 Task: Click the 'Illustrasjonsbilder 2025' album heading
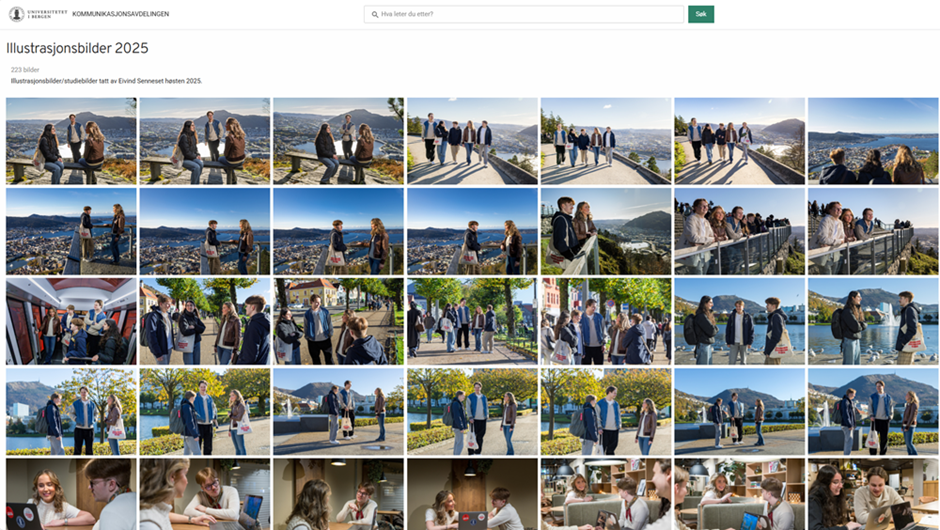[77, 48]
